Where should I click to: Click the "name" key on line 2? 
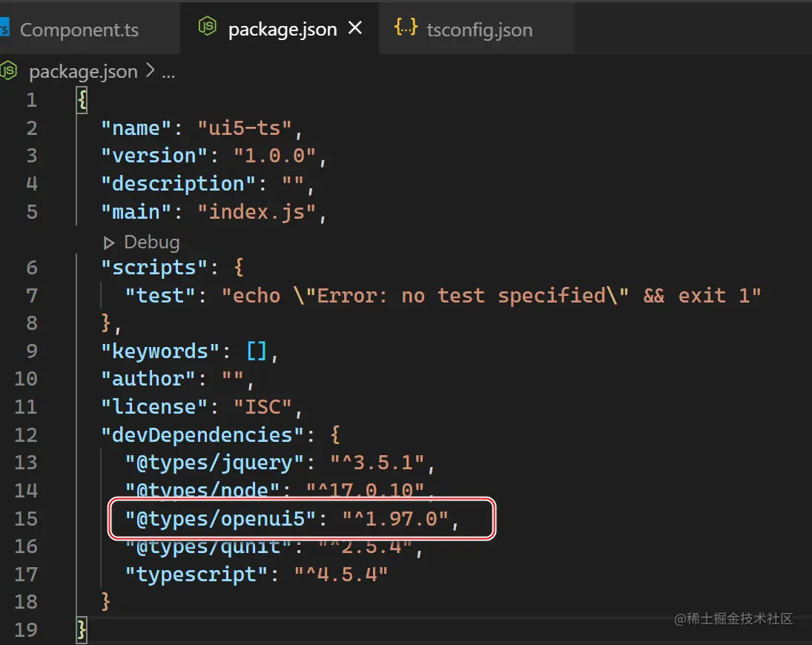[x=136, y=128]
